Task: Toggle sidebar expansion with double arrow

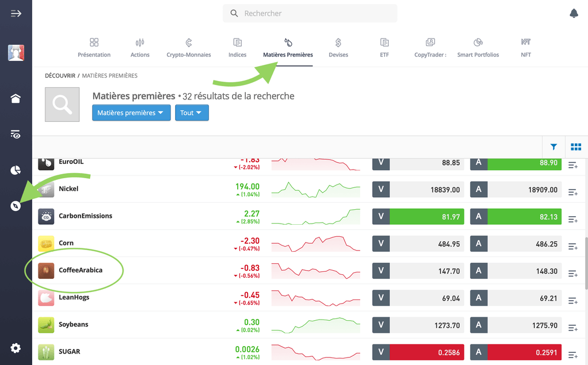Action: pyautogui.click(x=16, y=13)
